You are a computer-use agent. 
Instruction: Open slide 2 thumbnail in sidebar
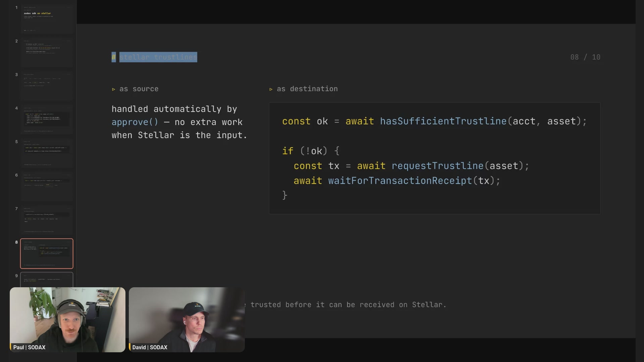coord(47,52)
